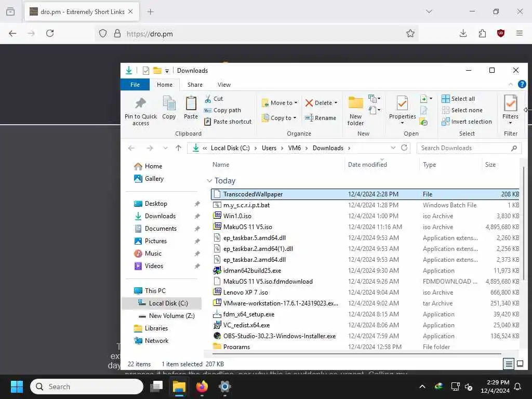Viewport: 532px width, 399px height.
Task: Go up one folder level
Action: coord(178,148)
